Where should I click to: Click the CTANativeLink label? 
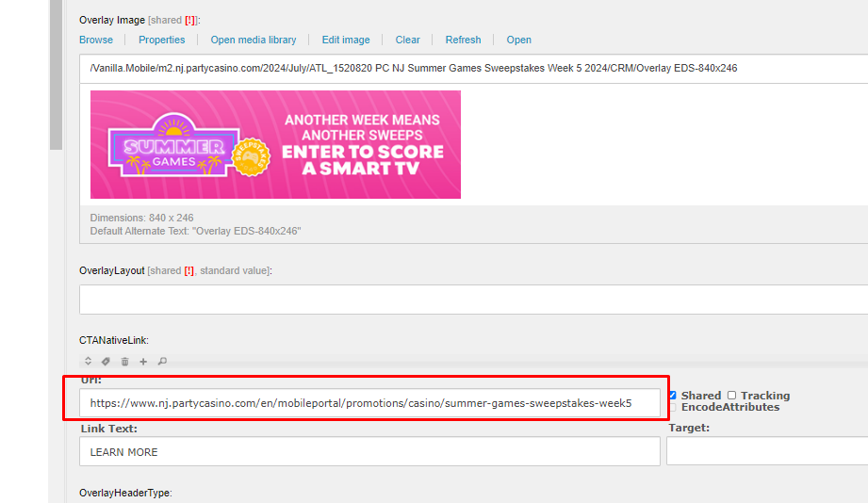click(113, 340)
